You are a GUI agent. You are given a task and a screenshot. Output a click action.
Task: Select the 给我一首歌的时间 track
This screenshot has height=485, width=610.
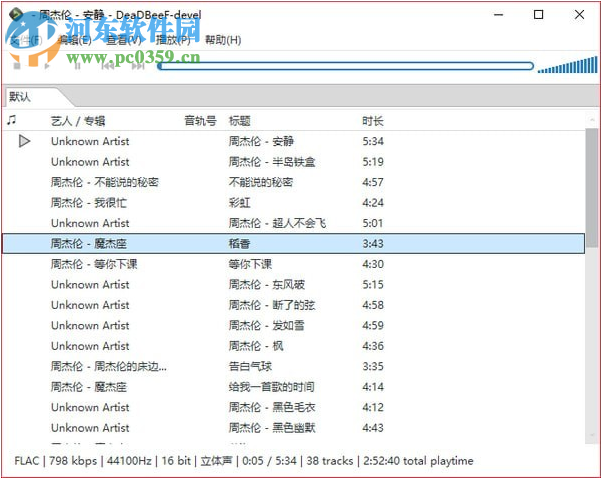272,389
